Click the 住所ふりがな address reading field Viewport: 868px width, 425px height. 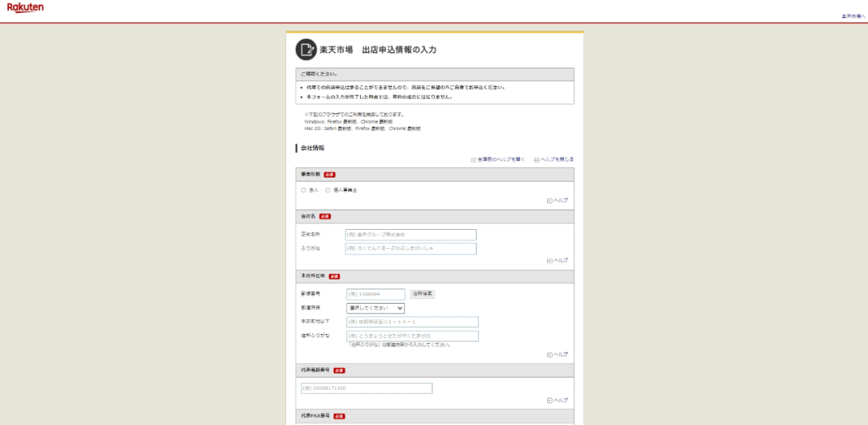pos(412,336)
